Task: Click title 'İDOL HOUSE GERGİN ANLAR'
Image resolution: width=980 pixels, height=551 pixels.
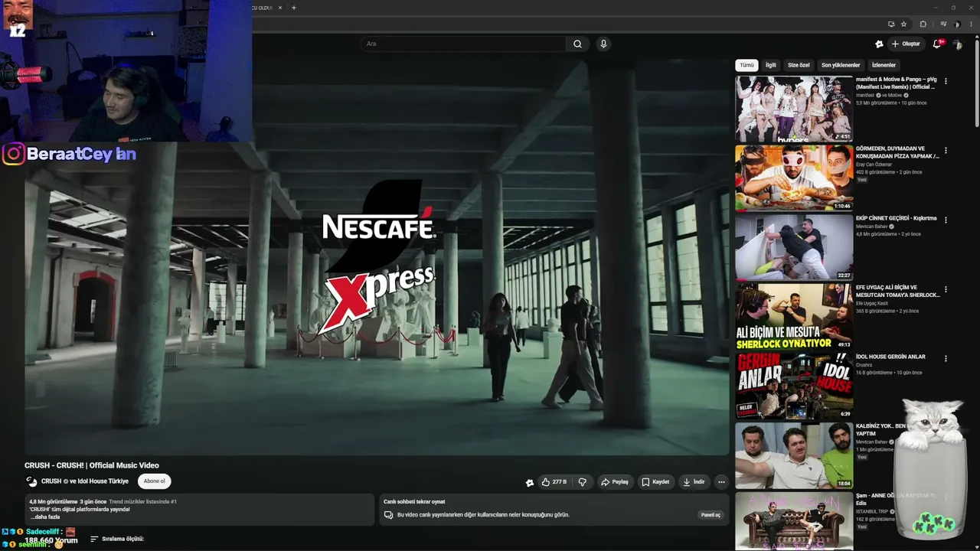Action: coord(890,357)
